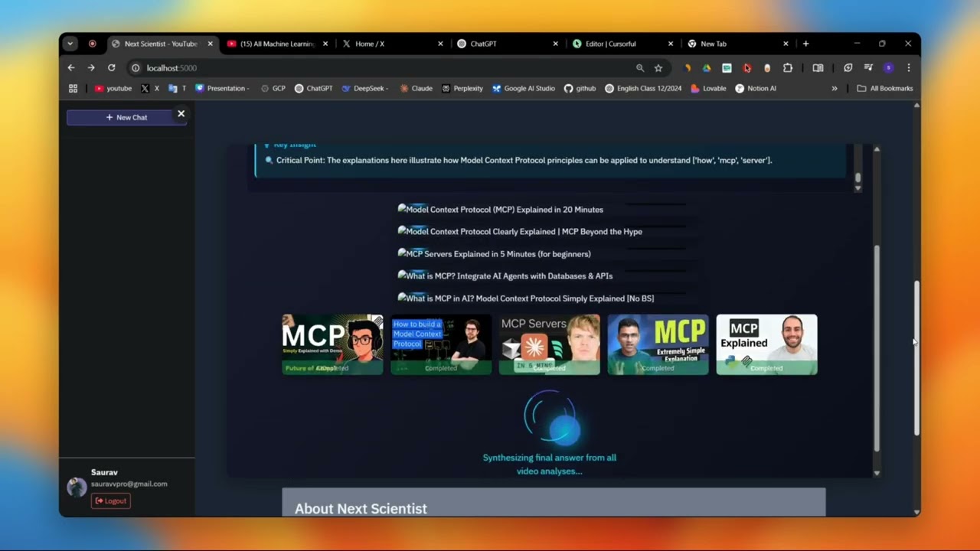The height and width of the screenshot is (551, 980).
Task: Click the chat panel scroll-up arrow
Action: tap(877, 148)
